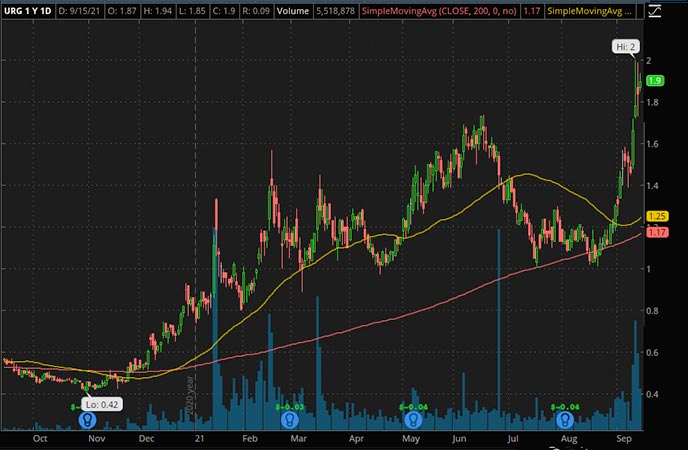
Task: Click the May label on time axis
Action: pos(411,439)
